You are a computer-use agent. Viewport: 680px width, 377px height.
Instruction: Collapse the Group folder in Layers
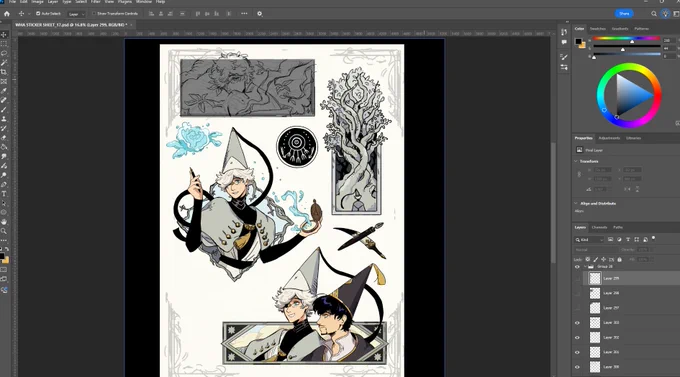pos(585,267)
